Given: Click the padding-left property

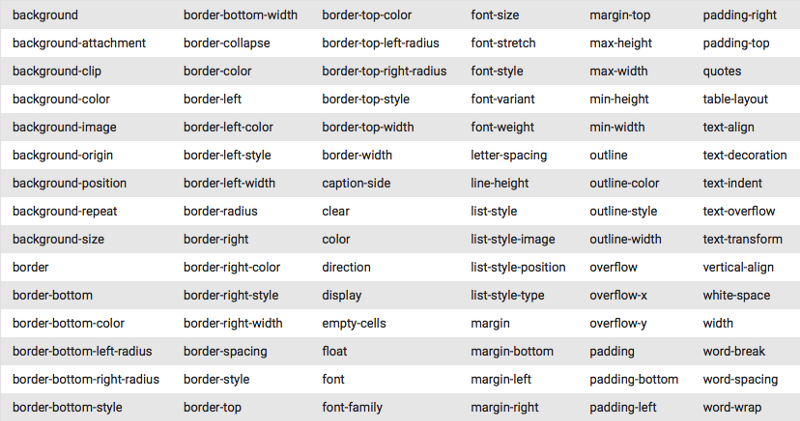Looking at the screenshot, I should (x=623, y=408).
